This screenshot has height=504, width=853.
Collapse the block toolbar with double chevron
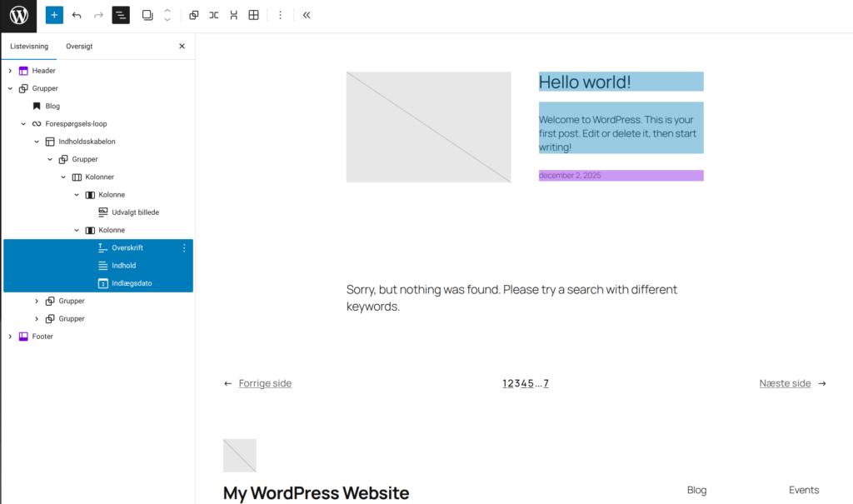tap(307, 15)
